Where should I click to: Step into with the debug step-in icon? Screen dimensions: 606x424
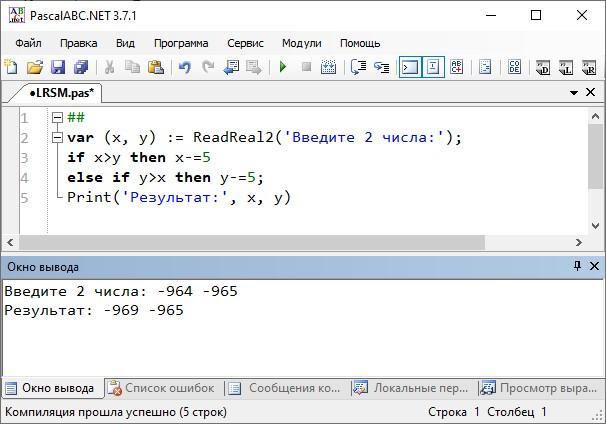pyautogui.click(x=381, y=67)
